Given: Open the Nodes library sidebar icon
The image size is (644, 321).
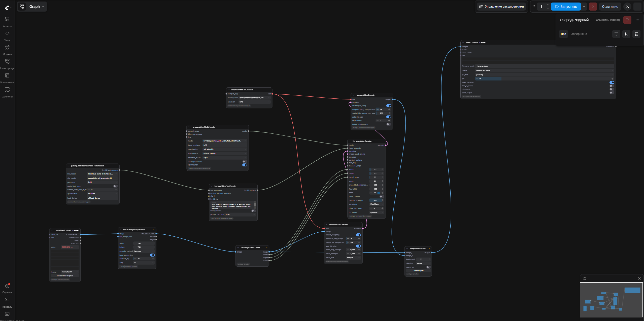Looking at the screenshot, I should coord(7,36).
